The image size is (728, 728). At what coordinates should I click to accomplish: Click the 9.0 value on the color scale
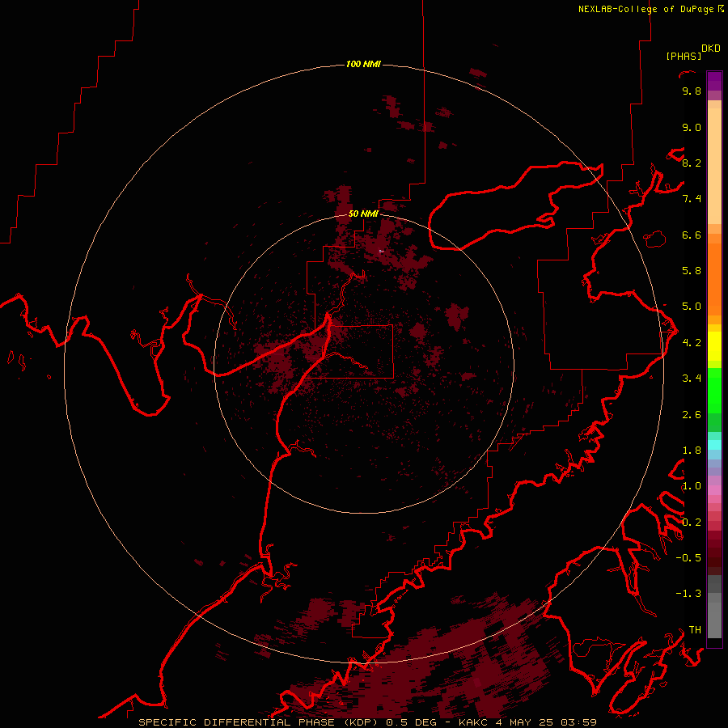pos(692,127)
